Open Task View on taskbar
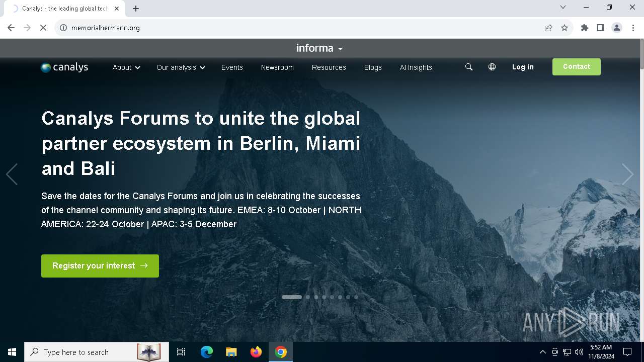This screenshot has height=362, width=644. (181, 352)
